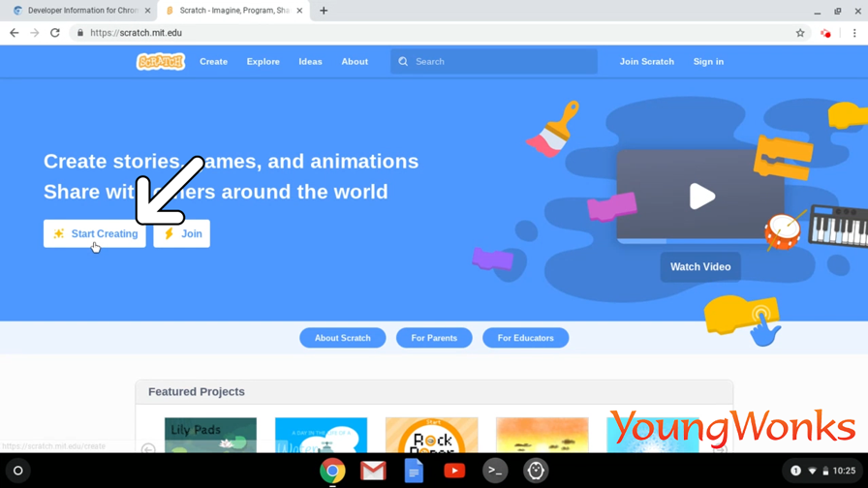Screen dimensions: 868x488
Task: Click the Watch Video button
Action: point(700,266)
